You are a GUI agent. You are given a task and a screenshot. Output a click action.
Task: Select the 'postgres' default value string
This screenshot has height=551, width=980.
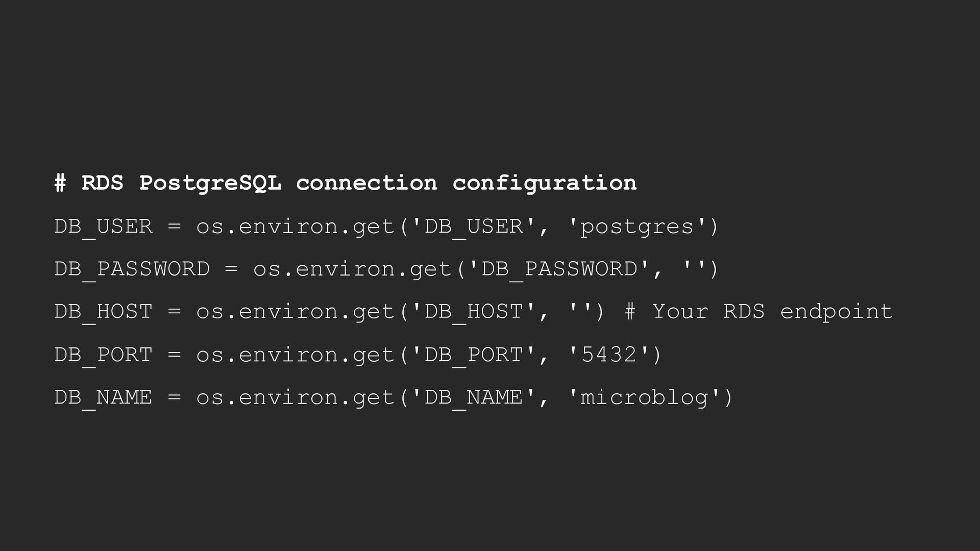click(637, 227)
